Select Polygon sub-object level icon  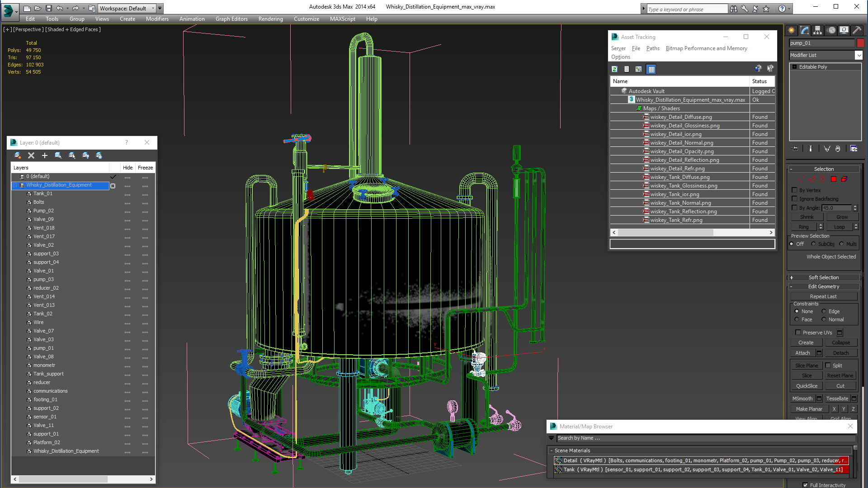click(x=834, y=179)
